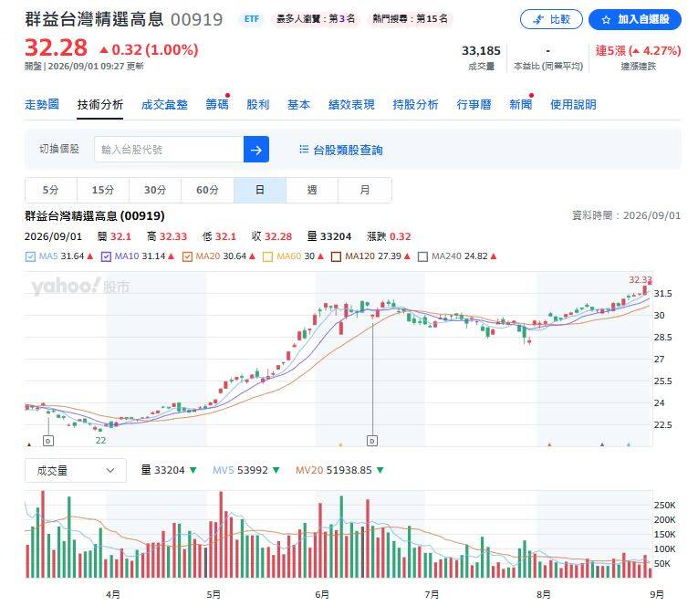Viewport: 698px width, 616px height.
Task: Click the middle D dividend marker on chart
Action: 372,441
